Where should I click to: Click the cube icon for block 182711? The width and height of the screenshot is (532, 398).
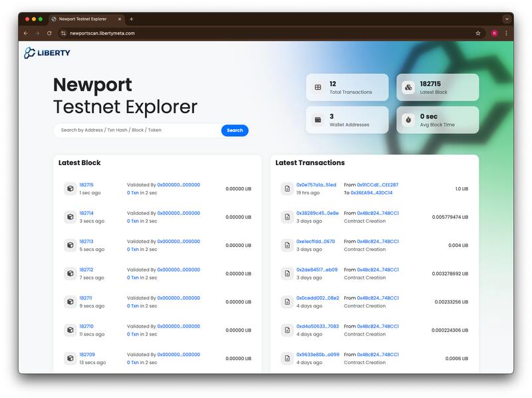point(70,301)
